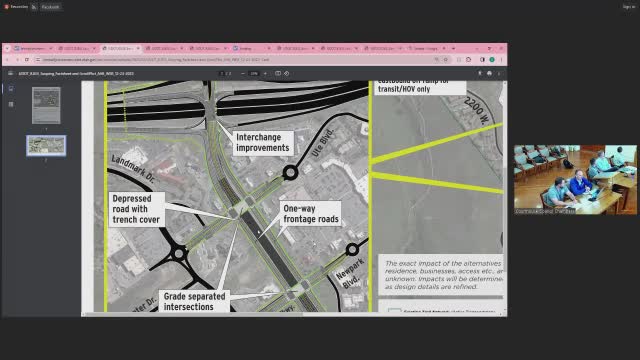The height and width of the screenshot is (360, 640).
Task: Bookmark this page with the star icon
Action: [x=446, y=60]
